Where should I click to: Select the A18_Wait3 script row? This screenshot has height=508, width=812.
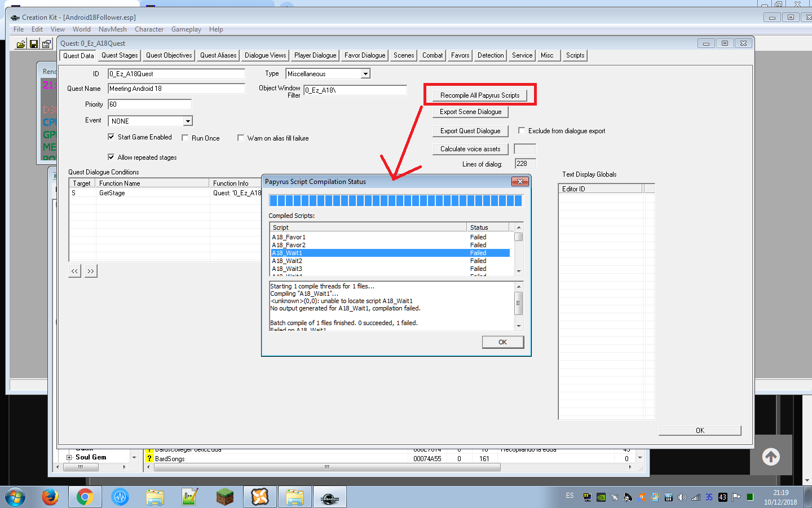[390, 269]
